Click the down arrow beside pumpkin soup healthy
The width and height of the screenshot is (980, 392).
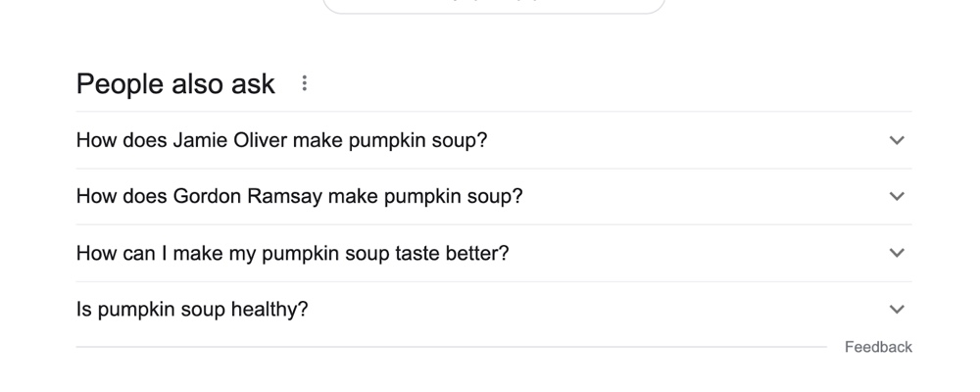(x=896, y=310)
